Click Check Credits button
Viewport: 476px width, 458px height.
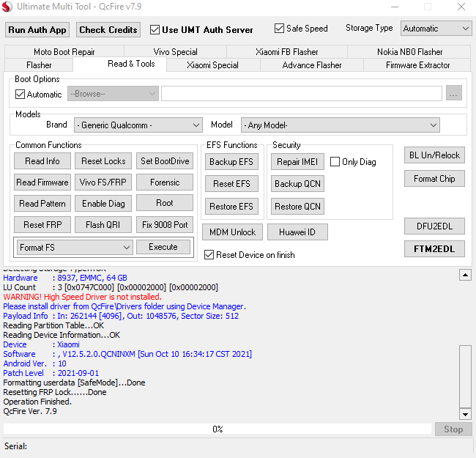click(x=108, y=30)
